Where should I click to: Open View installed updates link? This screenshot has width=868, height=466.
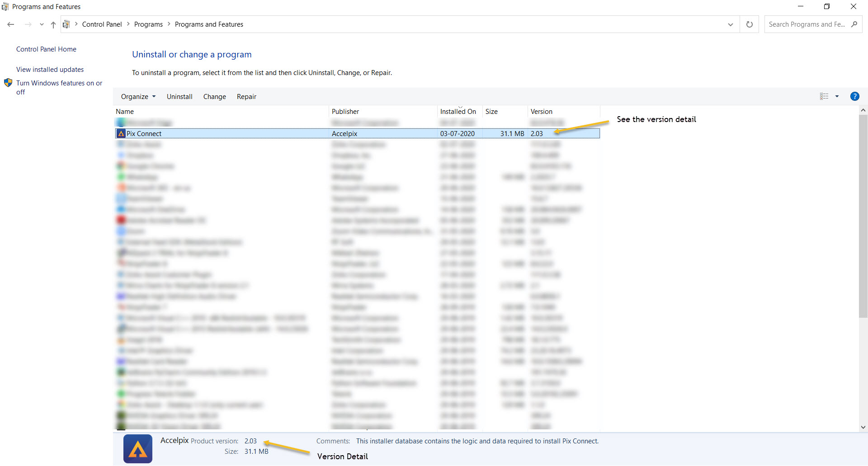click(50, 70)
